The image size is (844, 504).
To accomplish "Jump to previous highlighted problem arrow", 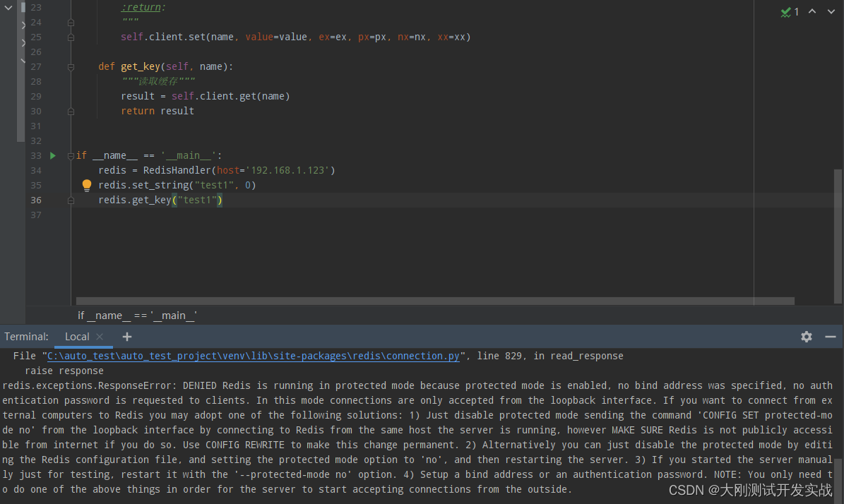I will 812,11.
